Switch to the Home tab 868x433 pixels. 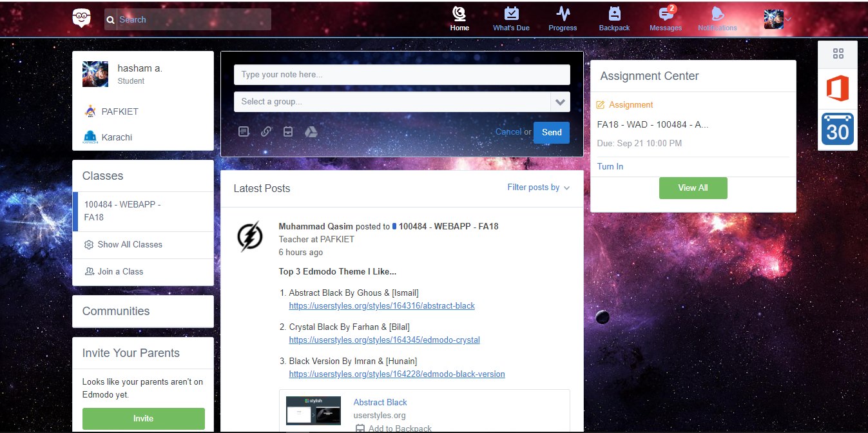459,18
